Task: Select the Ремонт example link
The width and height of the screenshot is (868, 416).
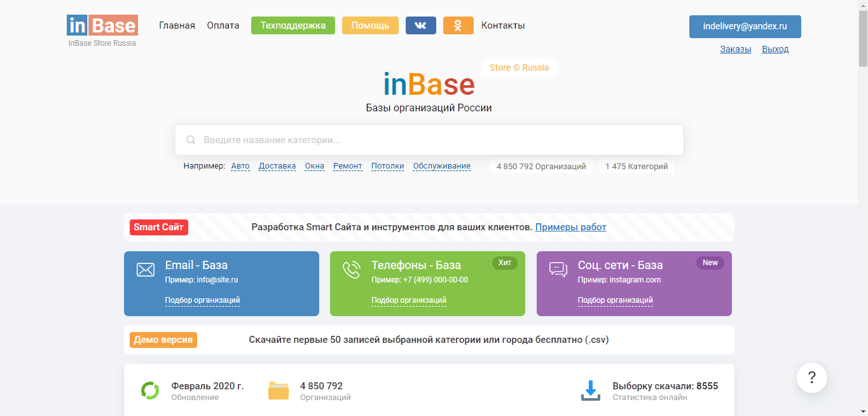Action: [348, 166]
